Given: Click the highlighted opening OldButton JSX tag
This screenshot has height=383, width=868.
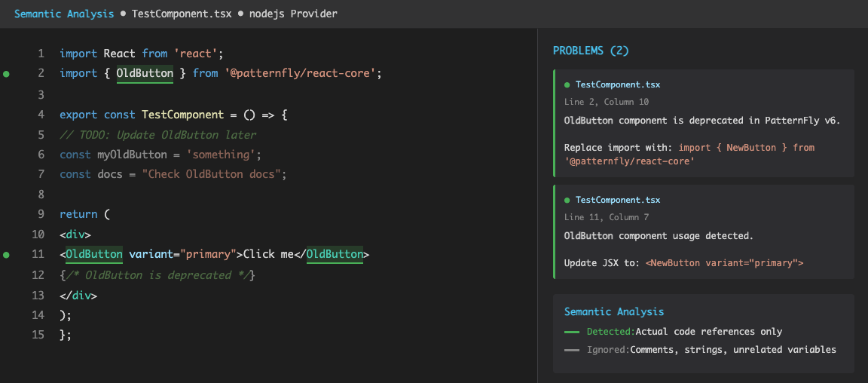Looking at the screenshot, I should (x=94, y=254).
